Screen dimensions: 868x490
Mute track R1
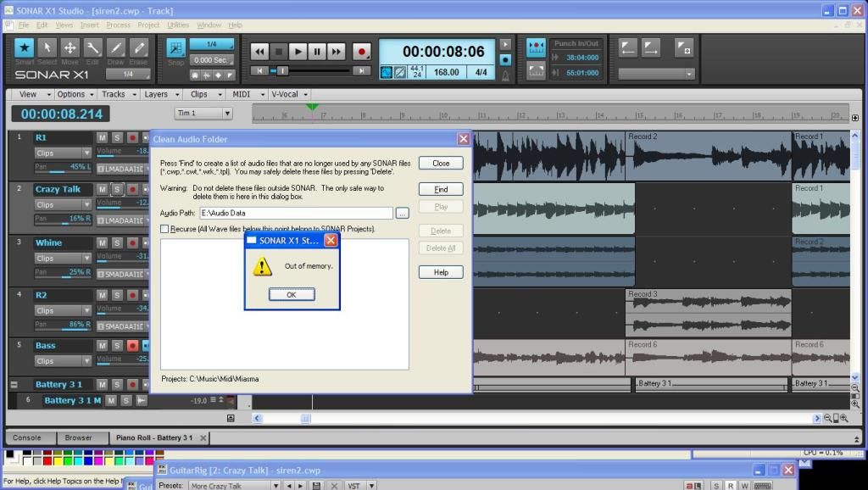102,137
